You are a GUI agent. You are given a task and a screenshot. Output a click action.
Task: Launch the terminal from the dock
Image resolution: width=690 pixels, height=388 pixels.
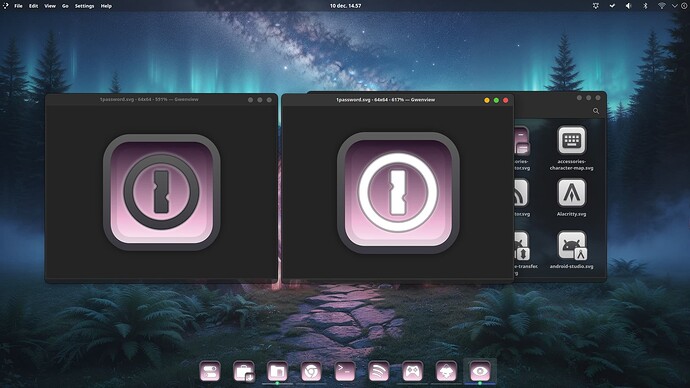click(x=345, y=371)
